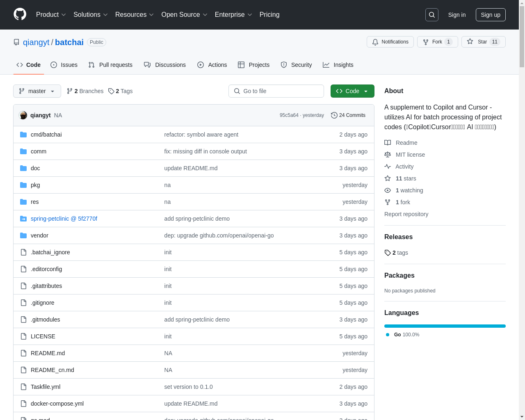Image resolution: width=525 pixels, height=420 pixels.
Task: View the 2 Tags link
Action: (x=121, y=91)
